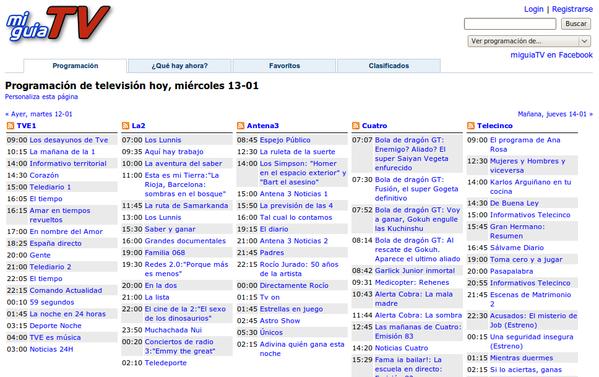This screenshot has height=377, width=599.
Task: Click Tal cual lo contamos
Action: 296,217
